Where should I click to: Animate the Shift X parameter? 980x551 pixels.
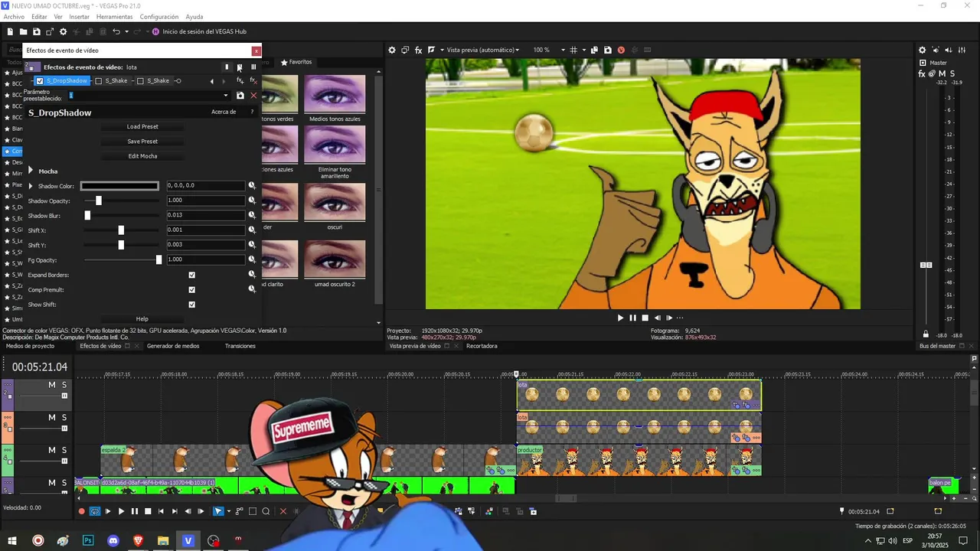click(251, 230)
